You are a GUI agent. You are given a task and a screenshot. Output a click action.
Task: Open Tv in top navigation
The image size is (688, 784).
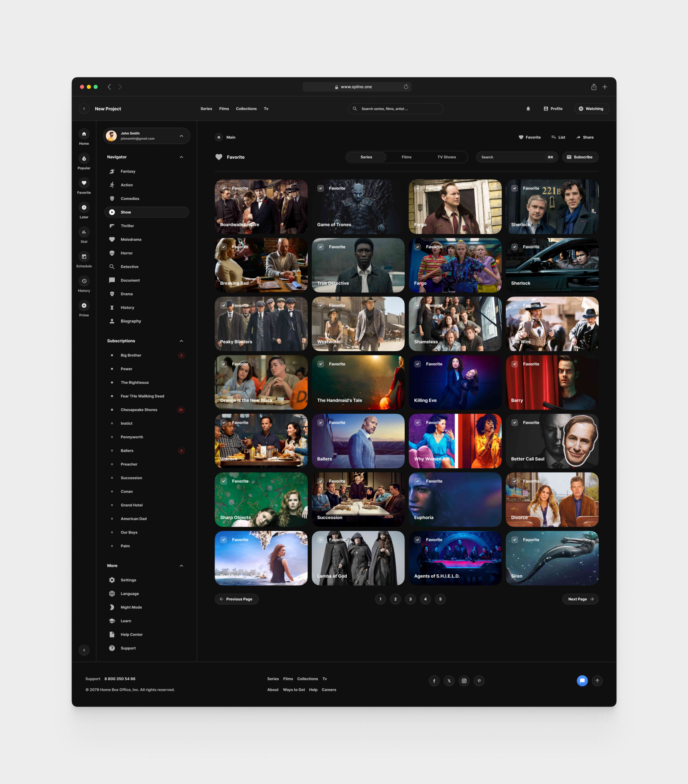point(266,108)
